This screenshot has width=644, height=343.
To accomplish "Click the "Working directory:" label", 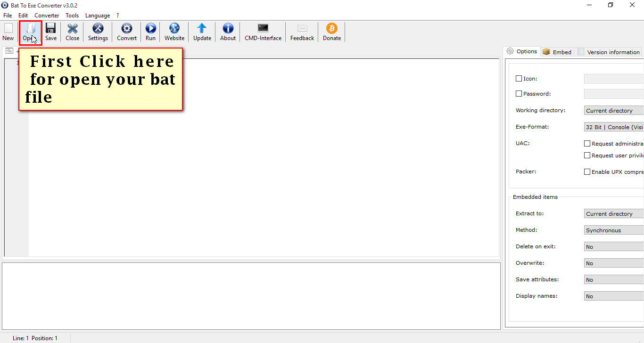I will [x=540, y=110].
